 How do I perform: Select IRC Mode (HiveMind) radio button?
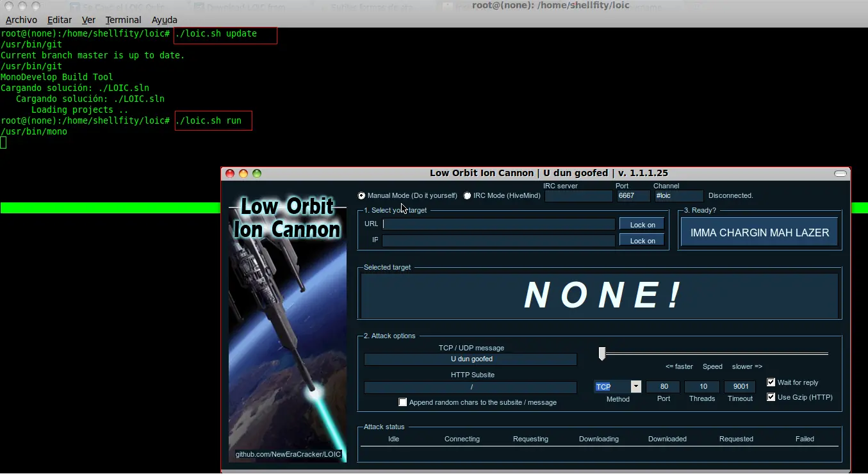point(467,195)
